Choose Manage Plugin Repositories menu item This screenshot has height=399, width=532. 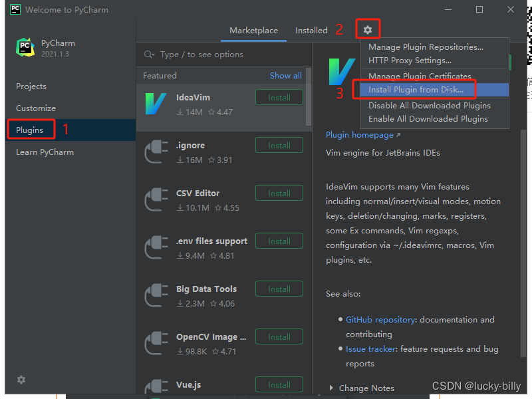[434, 47]
